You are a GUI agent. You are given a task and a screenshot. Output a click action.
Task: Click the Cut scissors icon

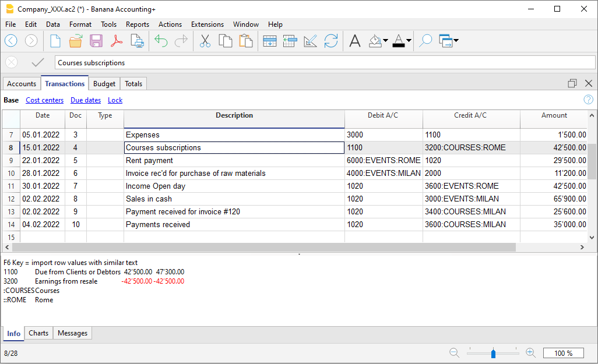[205, 41]
